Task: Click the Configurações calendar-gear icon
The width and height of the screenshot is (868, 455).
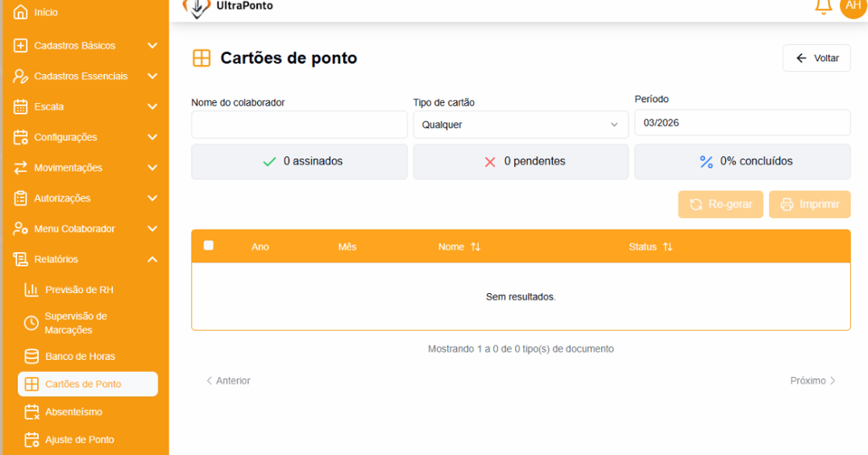Action: [20, 137]
